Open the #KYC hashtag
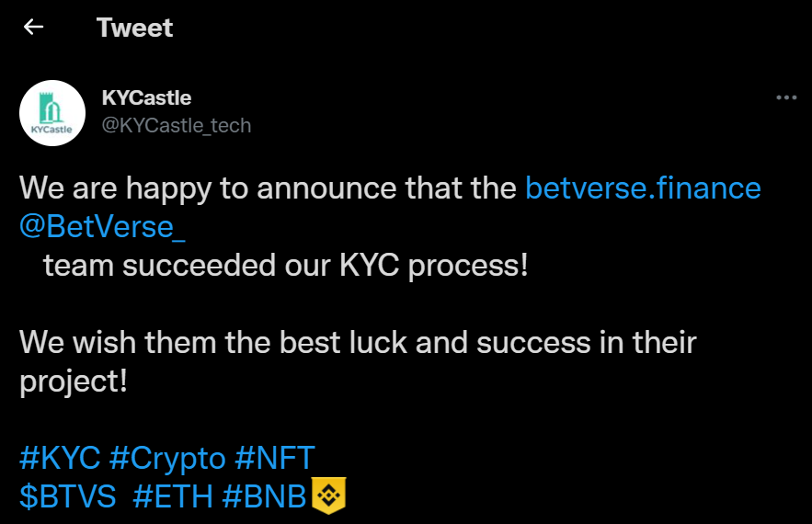 (60, 457)
